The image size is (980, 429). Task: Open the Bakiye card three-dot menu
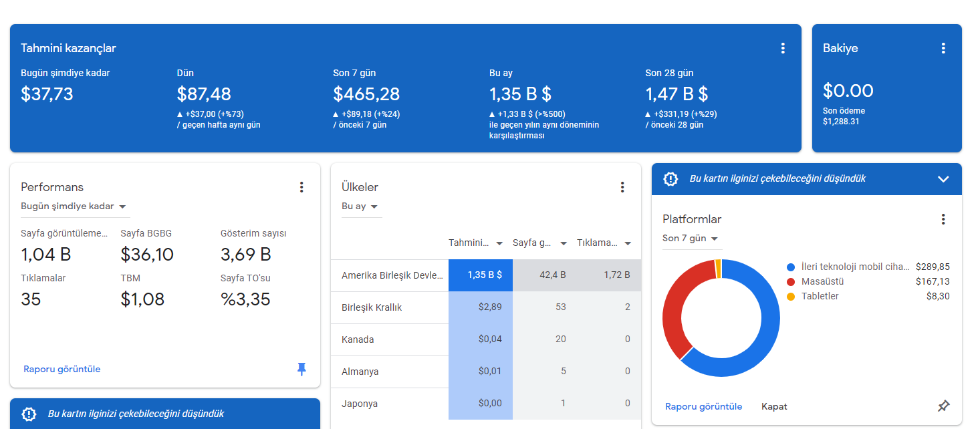(943, 48)
